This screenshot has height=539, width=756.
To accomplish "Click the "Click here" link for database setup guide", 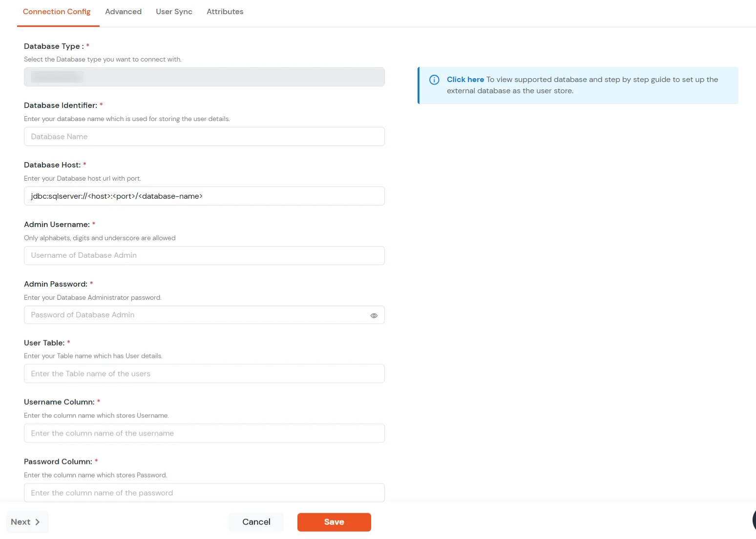I will click(464, 79).
